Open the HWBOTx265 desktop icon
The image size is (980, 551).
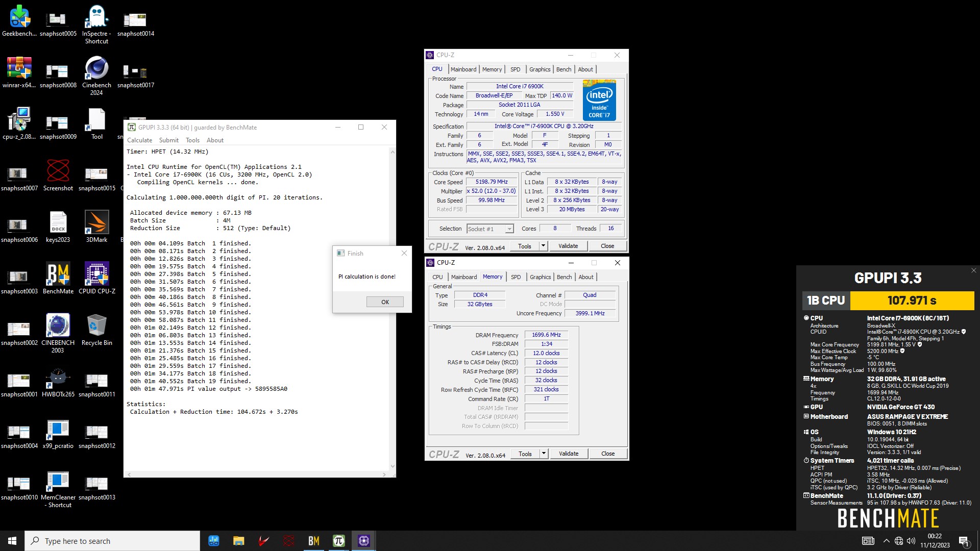(58, 381)
